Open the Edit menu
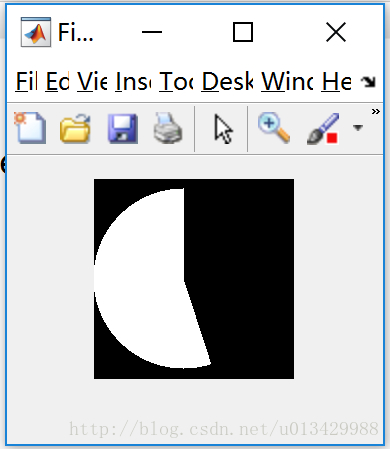390x449 pixels. (57, 82)
